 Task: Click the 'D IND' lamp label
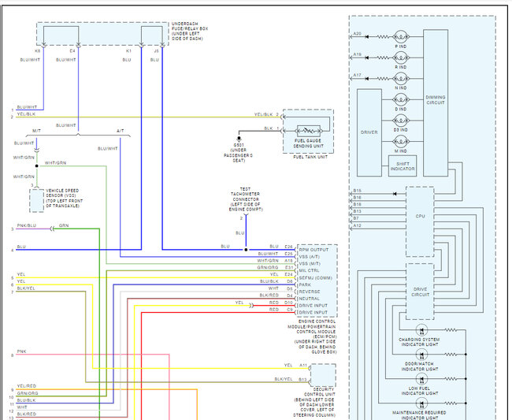pyautogui.click(x=401, y=109)
